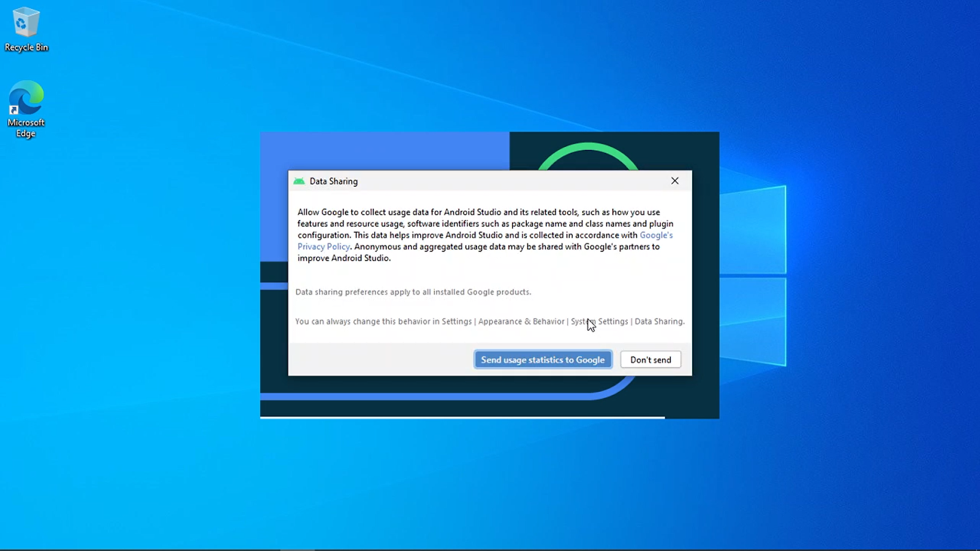980x551 pixels.
Task: Click Send usage statistics to Google
Action: pos(543,360)
